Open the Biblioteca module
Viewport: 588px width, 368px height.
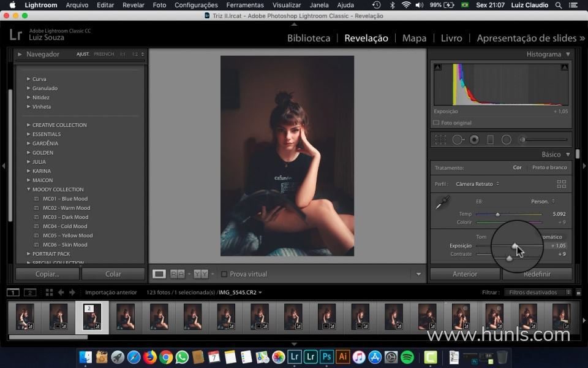pos(309,38)
